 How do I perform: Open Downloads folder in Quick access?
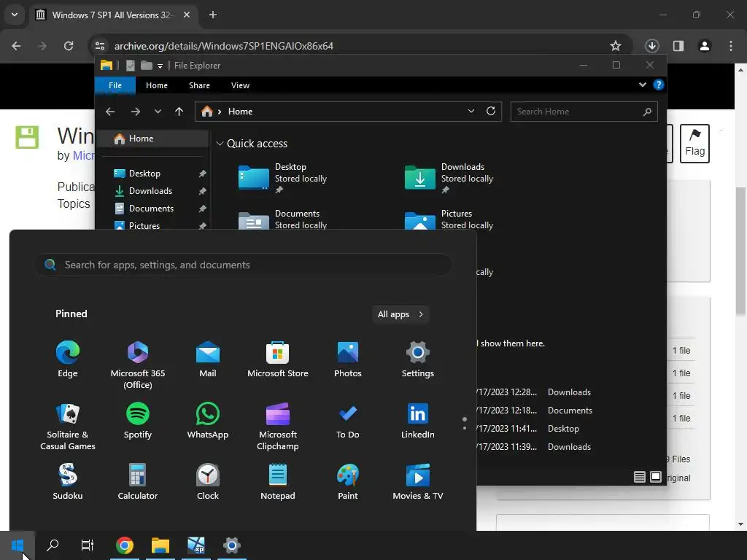(449, 178)
